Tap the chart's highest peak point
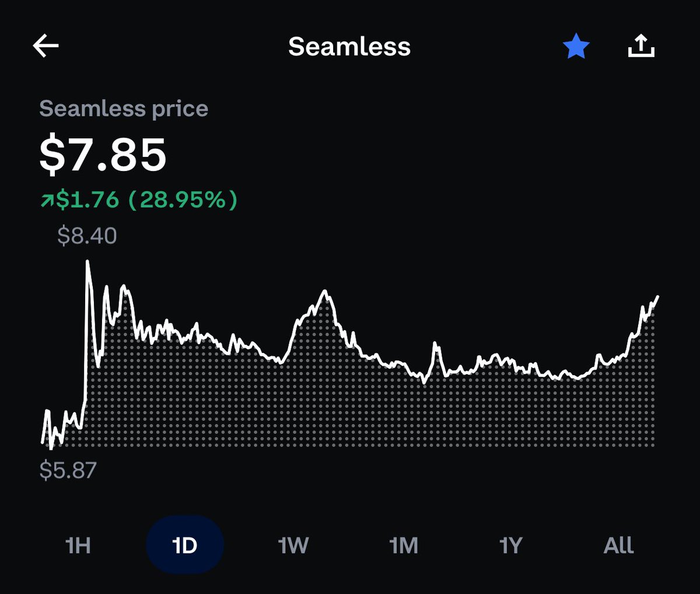The image size is (700, 594). click(x=87, y=262)
